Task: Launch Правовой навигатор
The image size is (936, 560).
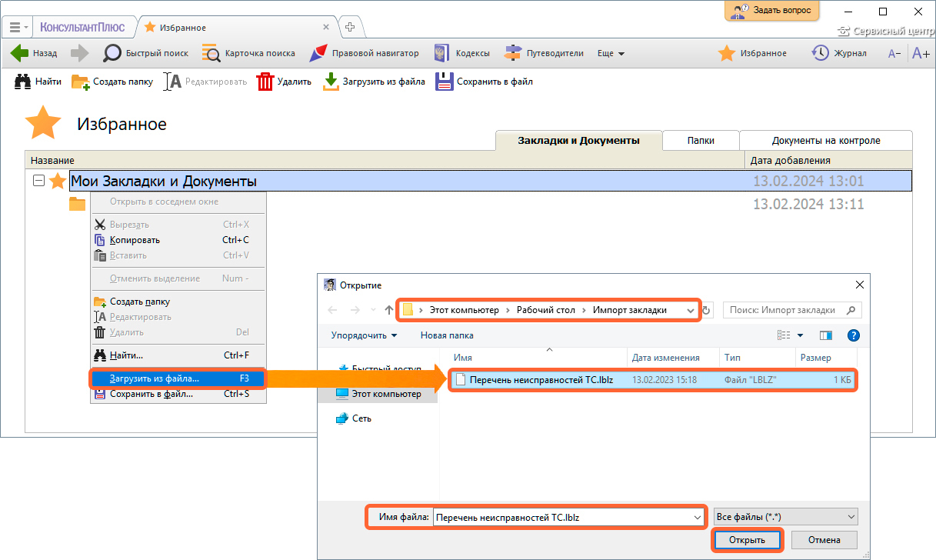Action: (x=364, y=53)
